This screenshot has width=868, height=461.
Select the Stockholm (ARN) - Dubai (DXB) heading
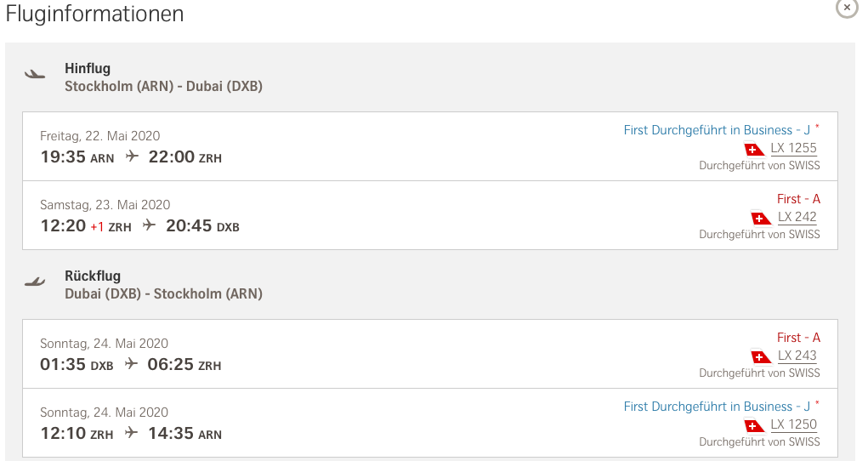point(163,86)
